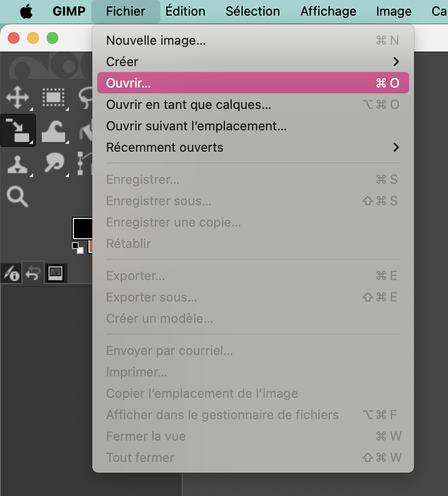Expand the Récemment ouverts submenu
448x496 pixels.
[253, 147]
